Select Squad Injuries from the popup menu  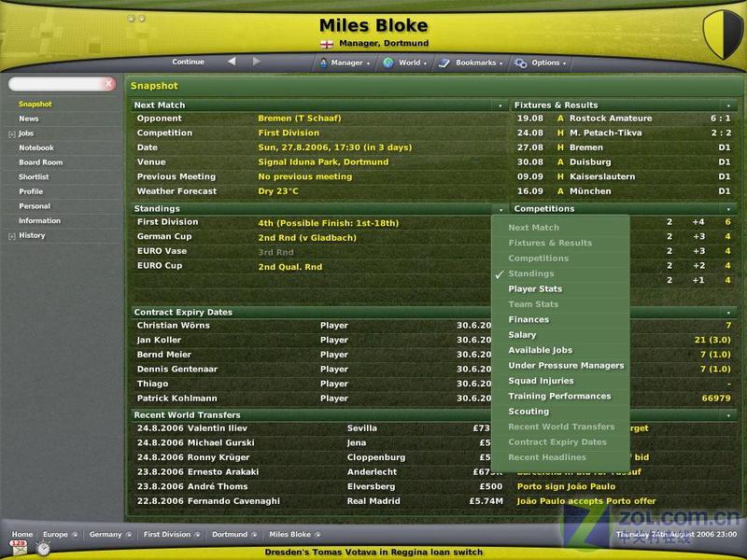[541, 381]
